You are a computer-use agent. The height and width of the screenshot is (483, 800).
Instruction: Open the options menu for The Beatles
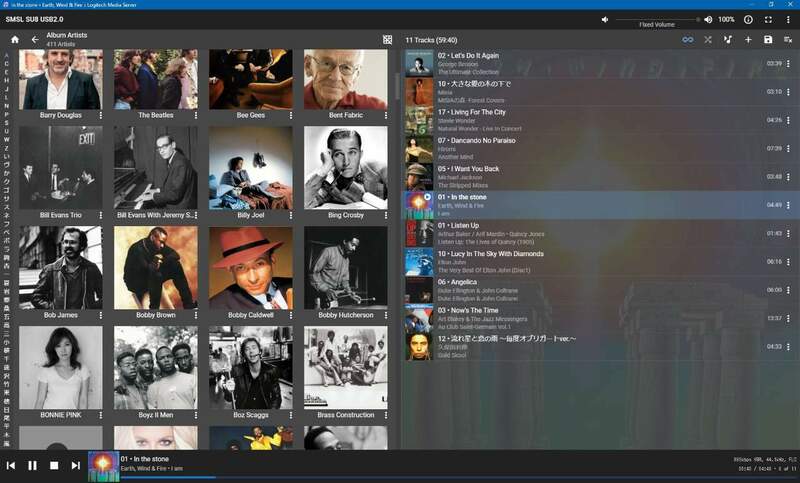tap(196, 116)
